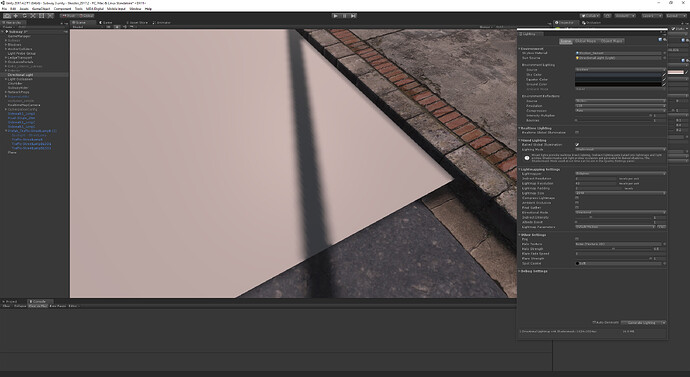The image size is (690, 377).
Task: Toggle the Auto Generate checkbox
Action: tap(594, 322)
